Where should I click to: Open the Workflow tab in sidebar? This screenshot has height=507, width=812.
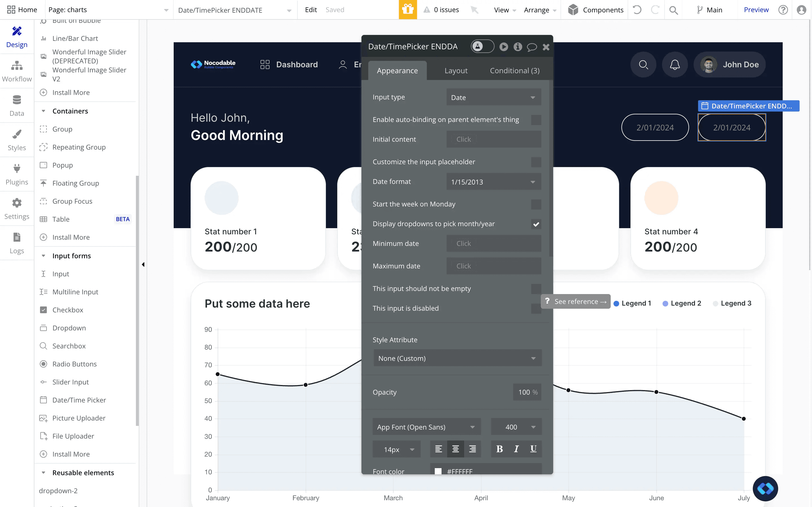[x=17, y=71]
